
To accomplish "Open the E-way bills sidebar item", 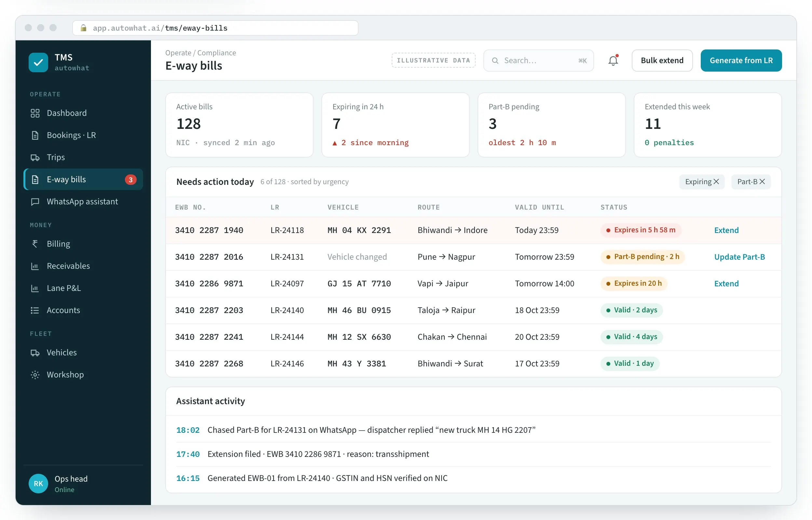I will (x=83, y=179).
